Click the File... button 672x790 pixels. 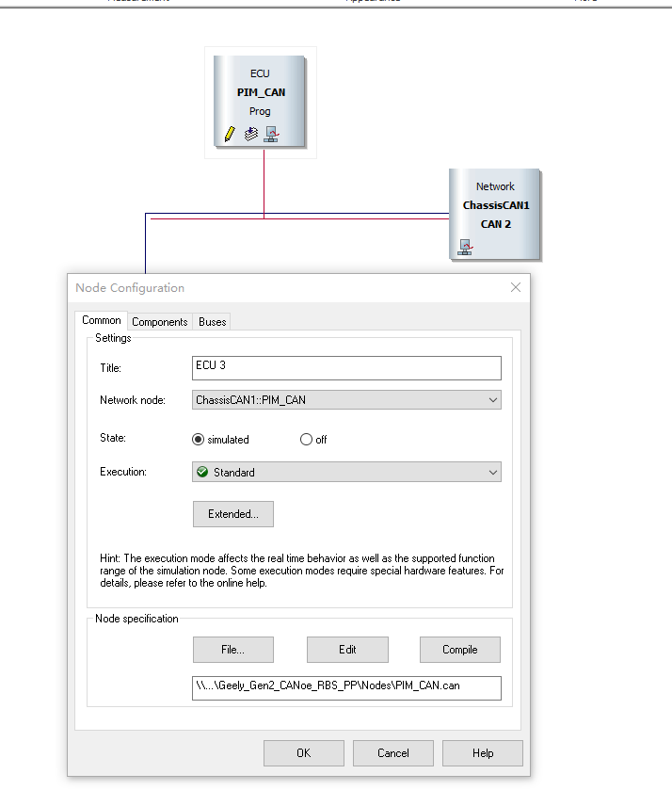[x=233, y=650]
